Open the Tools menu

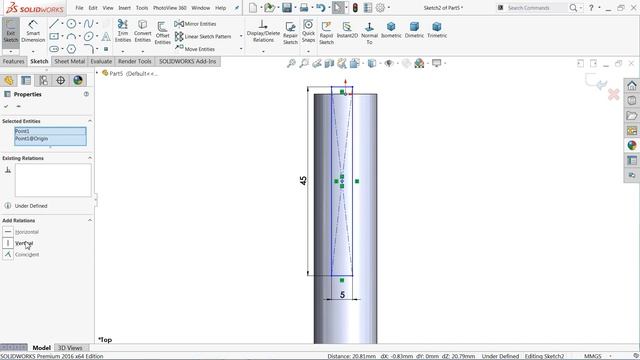pos(142,8)
